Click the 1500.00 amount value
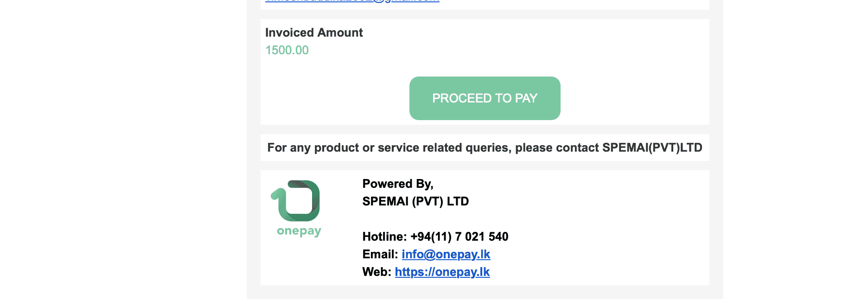The width and height of the screenshot is (868, 307). click(x=287, y=50)
